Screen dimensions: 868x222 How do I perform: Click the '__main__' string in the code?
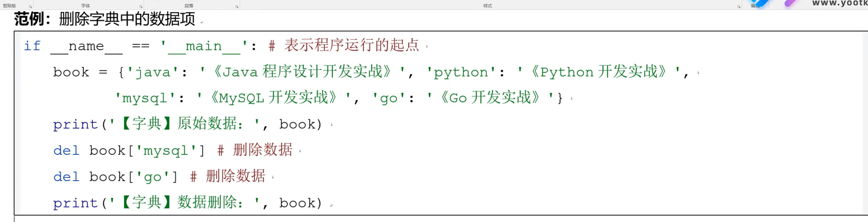pyautogui.click(x=204, y=46)
